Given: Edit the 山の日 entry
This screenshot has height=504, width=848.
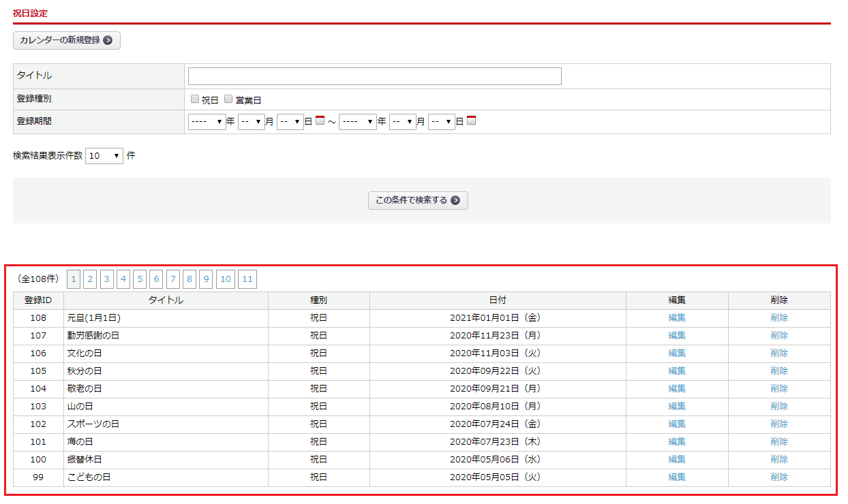Looking at the screenshot, I should pos(677,407).
